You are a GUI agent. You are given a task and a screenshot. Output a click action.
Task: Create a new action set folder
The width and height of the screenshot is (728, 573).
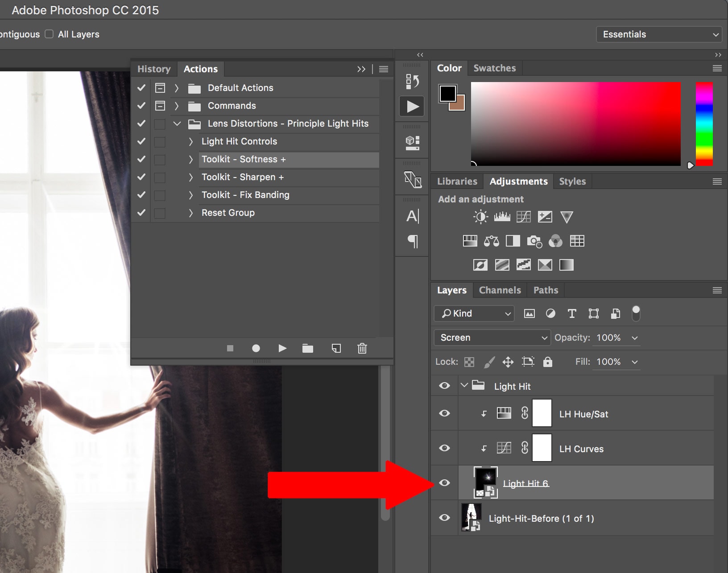[308, 348]
